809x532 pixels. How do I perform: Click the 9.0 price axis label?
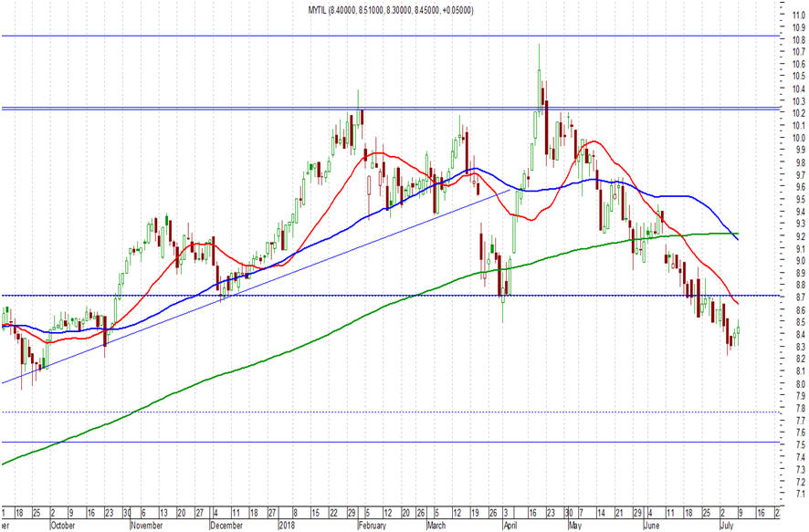tap(800, 261)
